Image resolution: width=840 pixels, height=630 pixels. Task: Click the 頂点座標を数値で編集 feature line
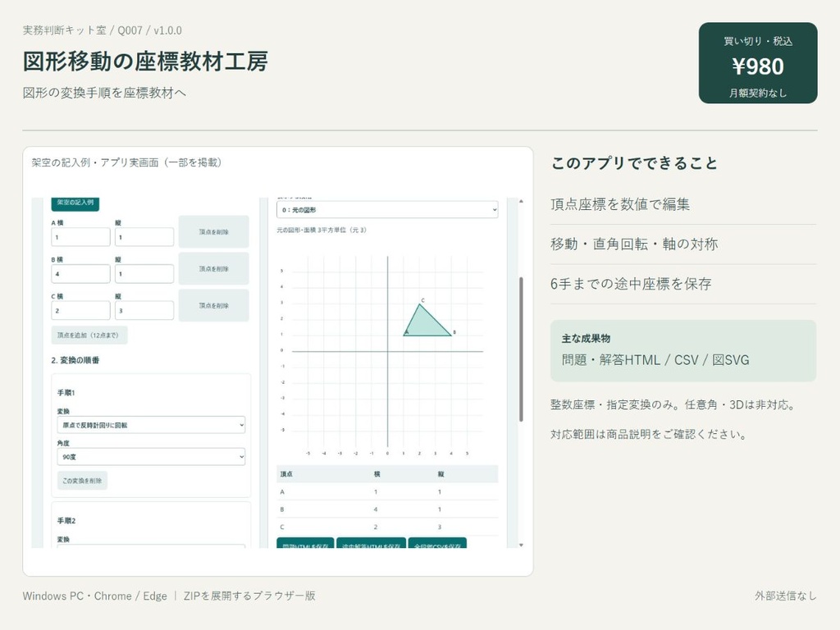(620, 204)
